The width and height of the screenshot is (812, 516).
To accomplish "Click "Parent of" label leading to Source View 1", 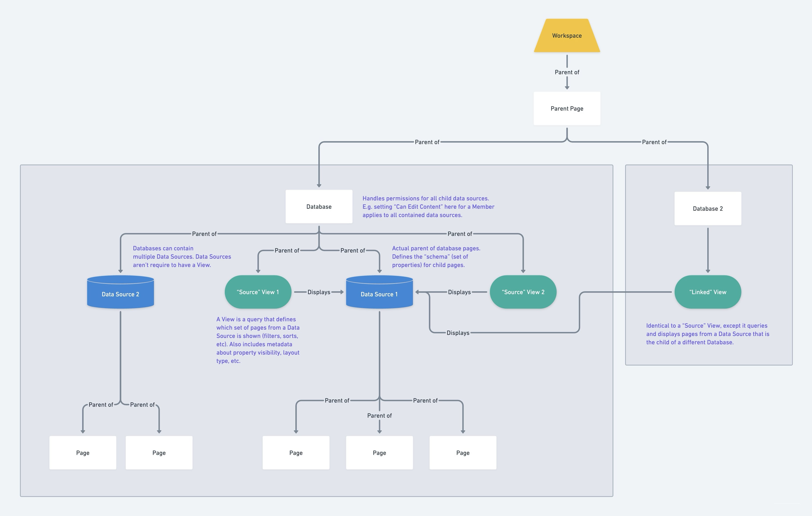I will point(287,250).
